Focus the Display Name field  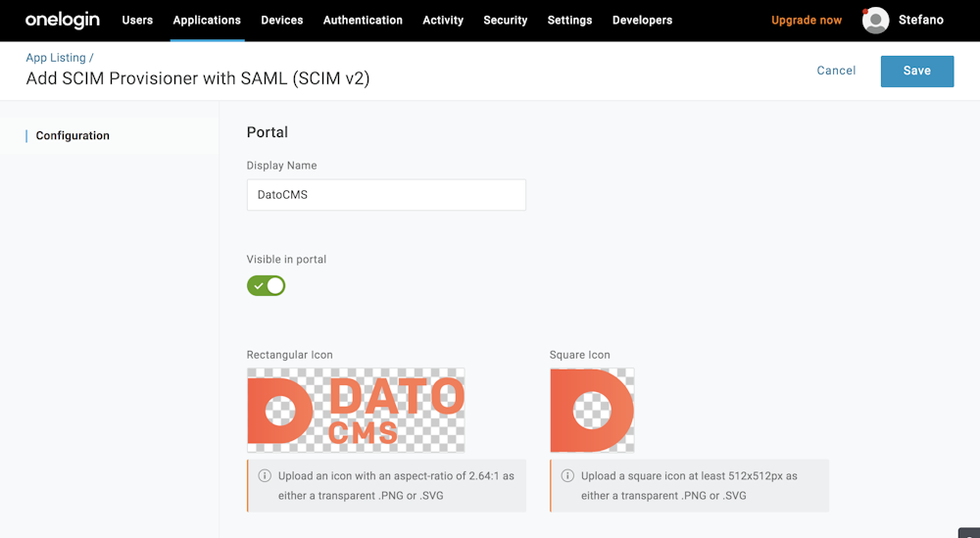[x=386, y=195]
